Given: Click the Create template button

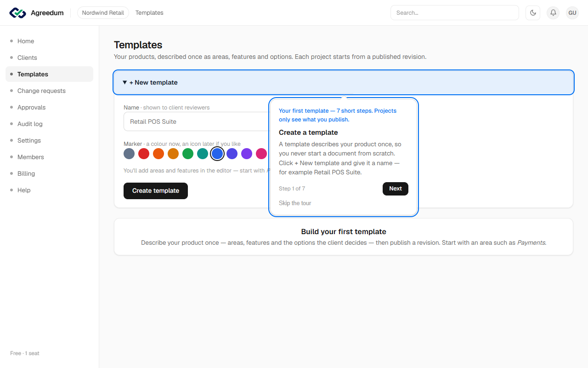Looking at the screenshot, I should point(156,190).
